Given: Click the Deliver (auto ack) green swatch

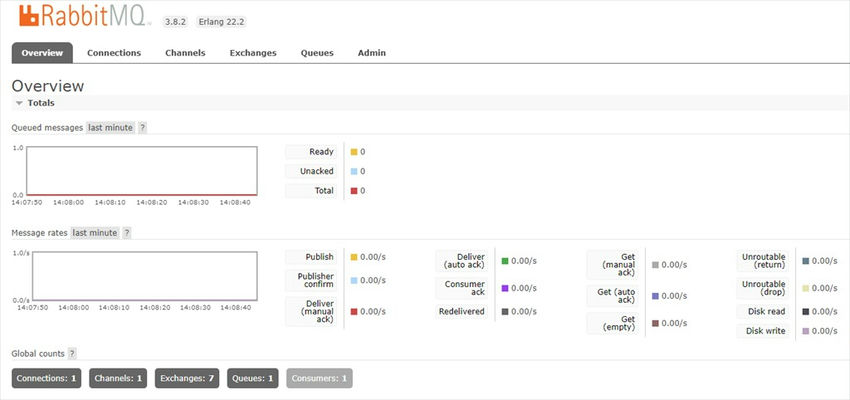Looking at the screenshot, I should click(x=505, y=261).
